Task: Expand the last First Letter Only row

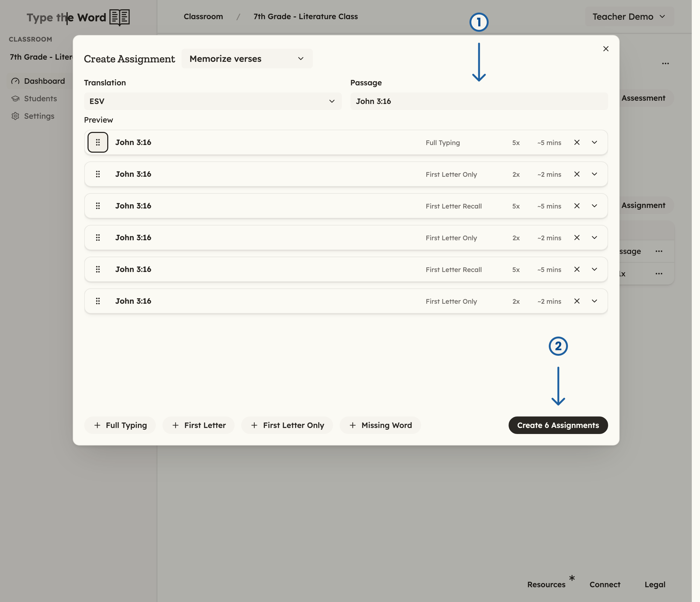Action: tap(594, 301)
